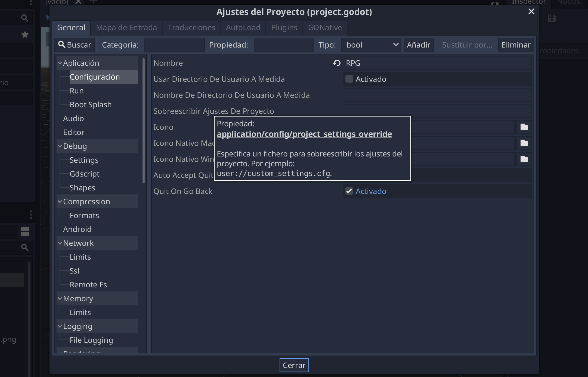Open folder browser for Icono Nativo Mac

524,143
